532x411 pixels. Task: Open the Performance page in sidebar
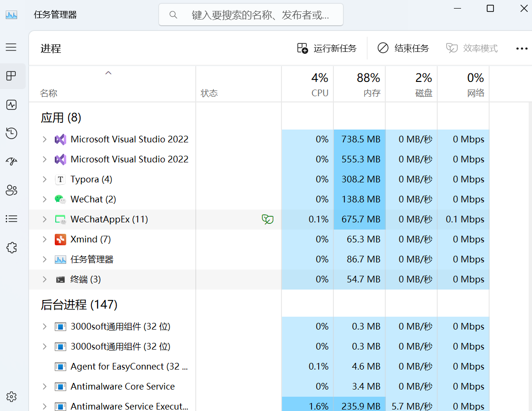(x=11, y=104)
